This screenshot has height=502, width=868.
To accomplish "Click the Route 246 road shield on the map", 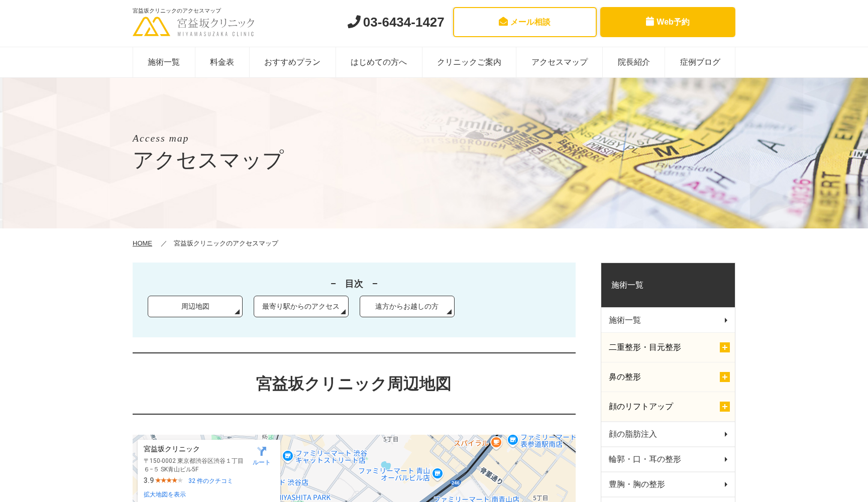I will coord(455,482).
